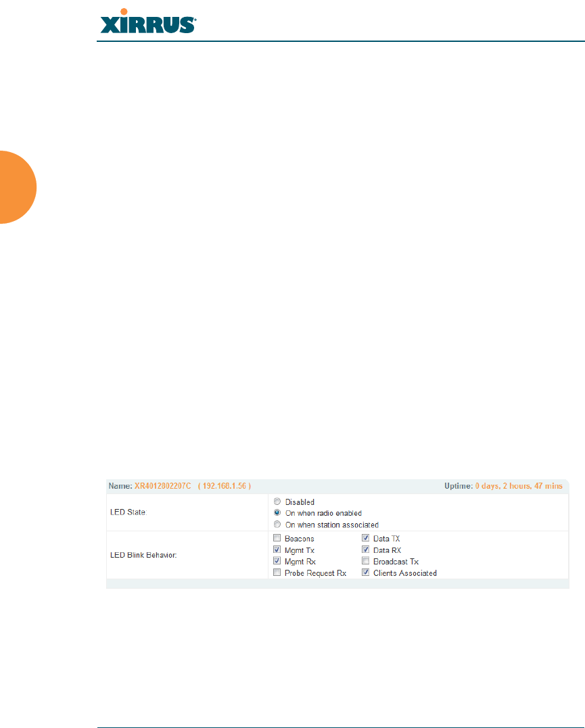This screenshot has width=585, height=728.
Task: Click the Xirrus logo
Action: 148,22
